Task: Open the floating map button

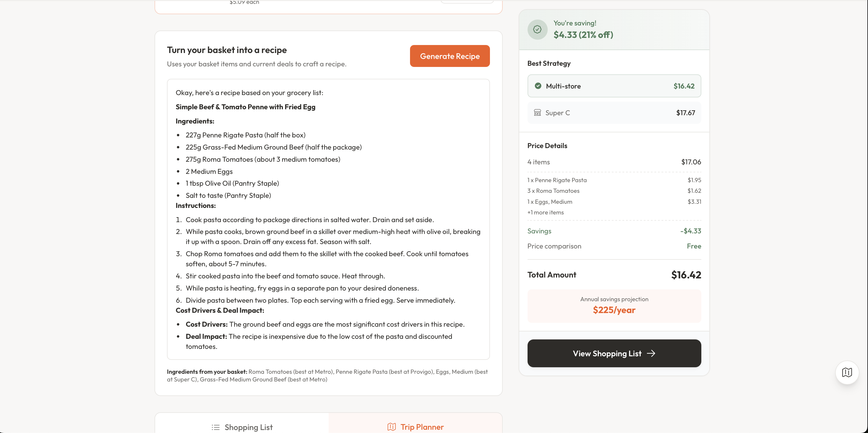Action: pos(847,372)
